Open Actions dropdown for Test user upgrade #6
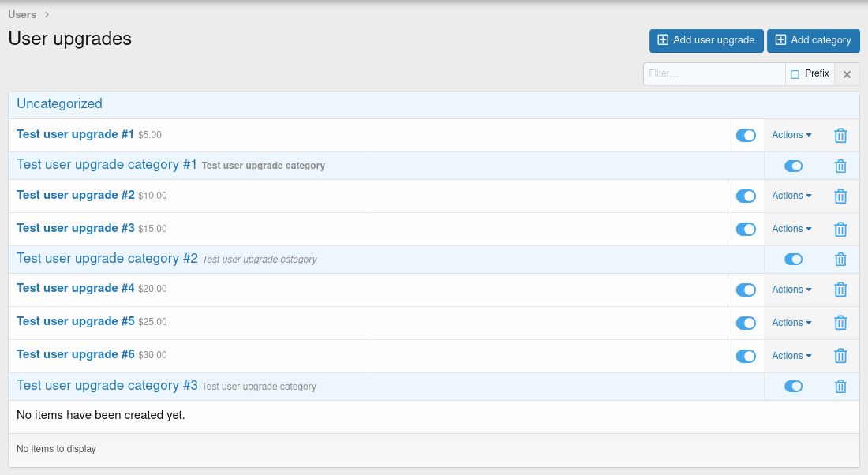The image size is (868, 475). pyautogui.click(x=791, y=356)
